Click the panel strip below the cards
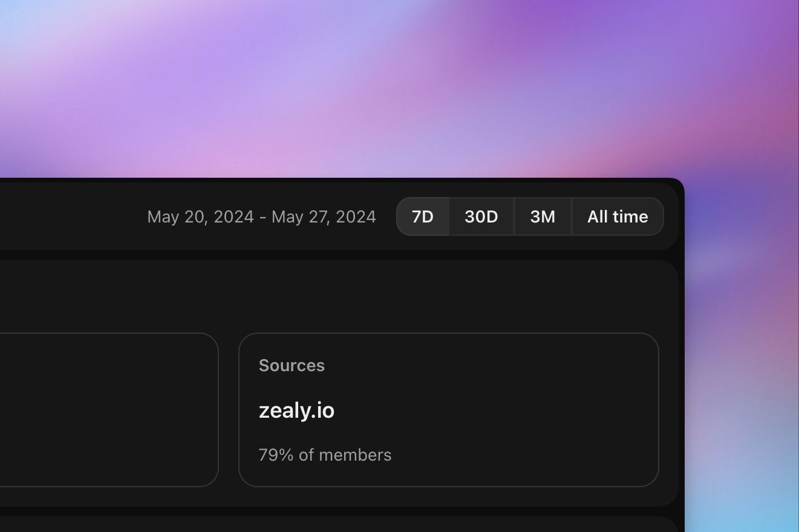 click(x=339, y=524)
